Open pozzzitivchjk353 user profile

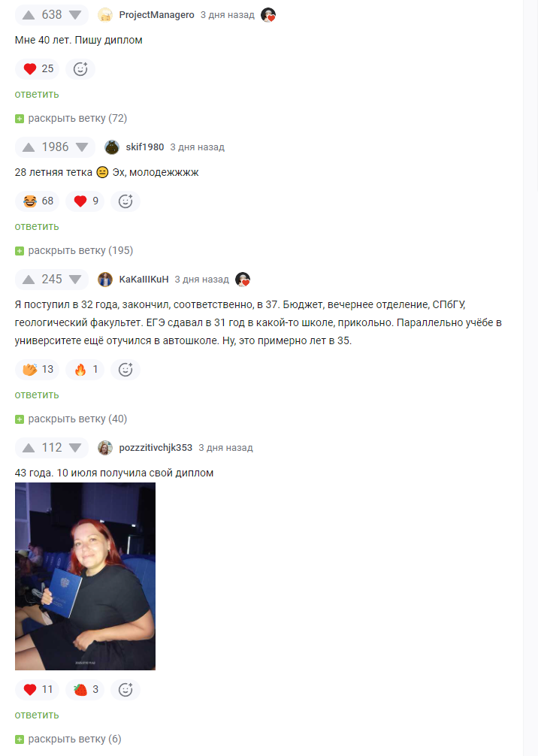point(156,447)
